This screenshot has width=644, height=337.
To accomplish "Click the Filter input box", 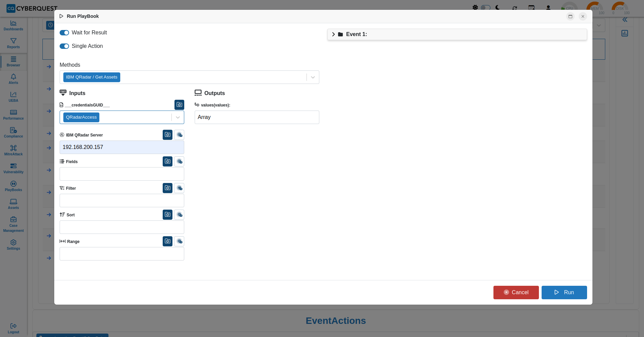I will tap(122, 201).
